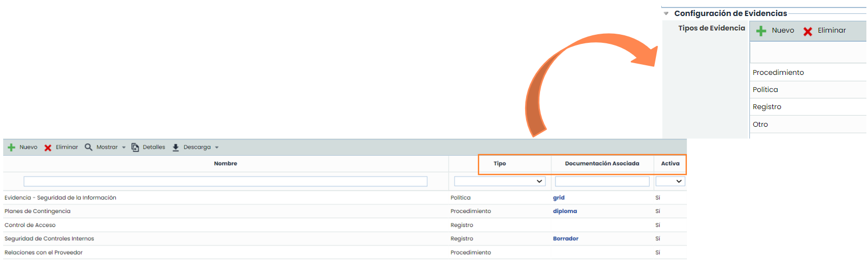
Task: Click the red X Eliminar icon in grid toolbar
Action: coord(48,148)
